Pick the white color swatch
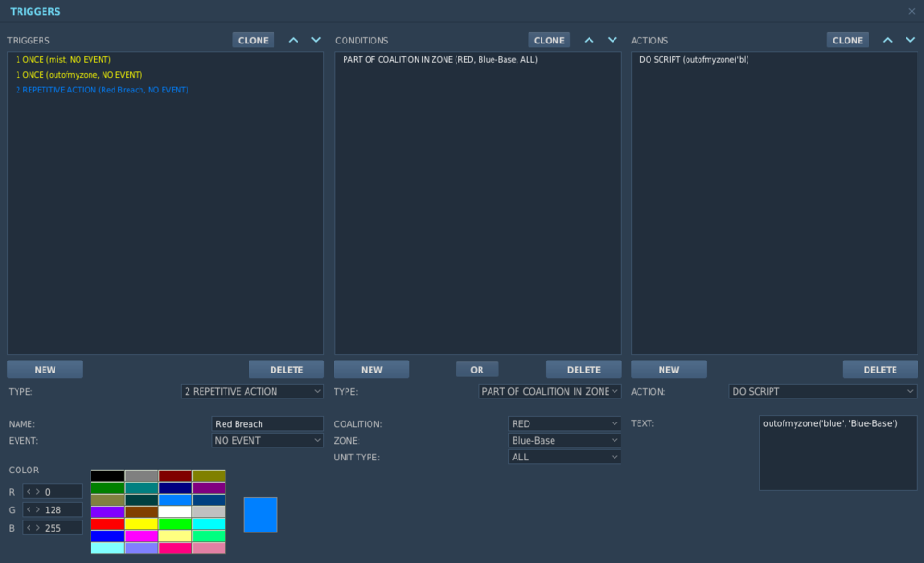The width and height of the screenshot is (924, 563). pos(175,512)
